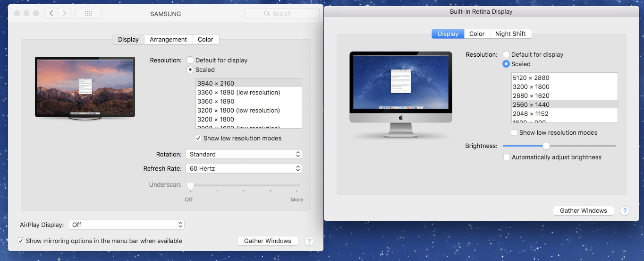This screenshot has width=644, height=261.
Task: Click the forward navigation arrow
Action: click(x=65, y=13)
